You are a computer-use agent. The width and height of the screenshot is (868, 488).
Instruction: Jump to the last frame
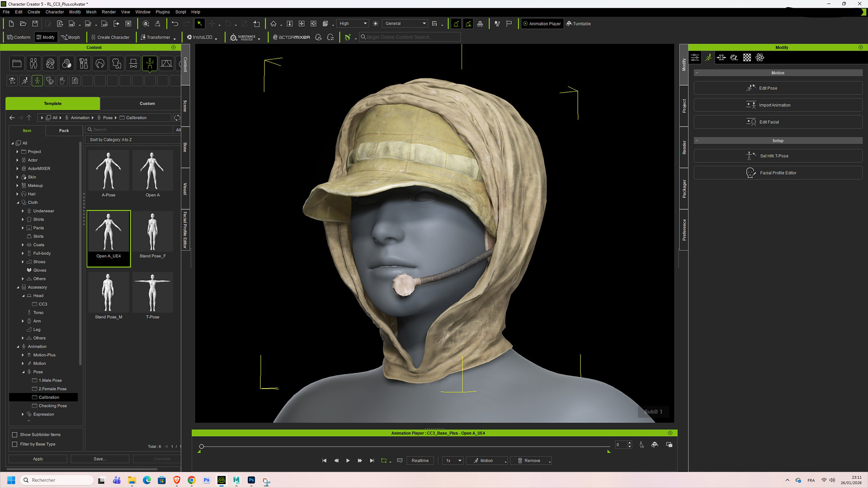pos(372,461)
